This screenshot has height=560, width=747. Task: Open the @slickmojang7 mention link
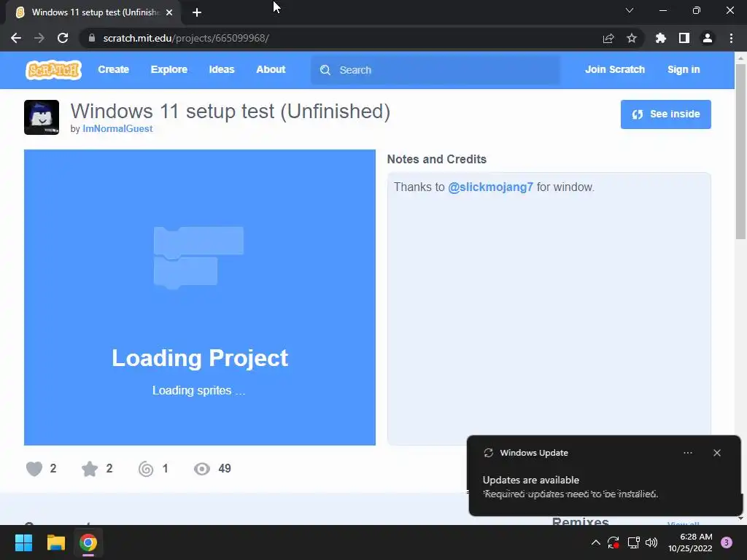tap(490, 187)
